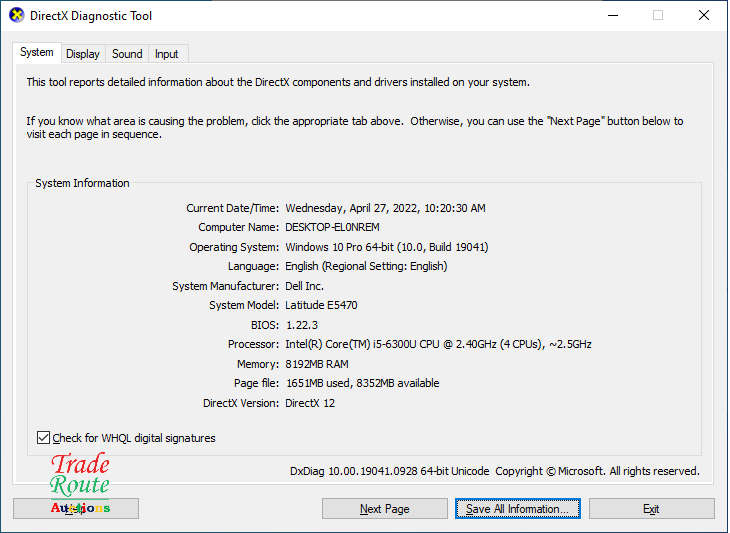Close the DirectX Diagnostic Tool window
The width and height of the screenshot is (730, 533).
click(x=704, y=15)
